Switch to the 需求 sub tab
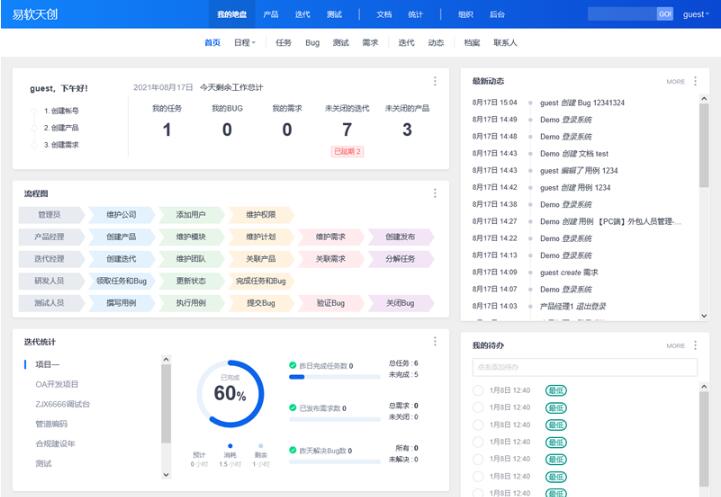 click(x=370, y=43)
